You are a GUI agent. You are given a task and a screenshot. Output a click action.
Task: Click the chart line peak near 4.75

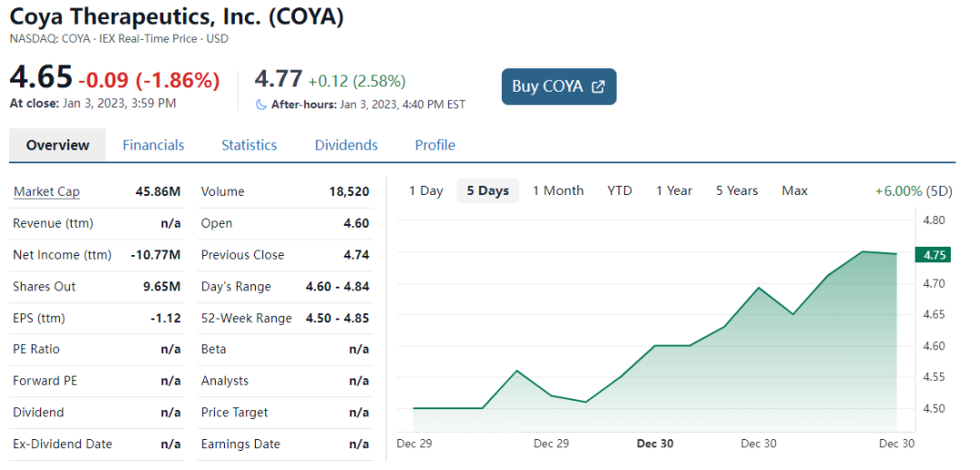click(x=862, y=251)
